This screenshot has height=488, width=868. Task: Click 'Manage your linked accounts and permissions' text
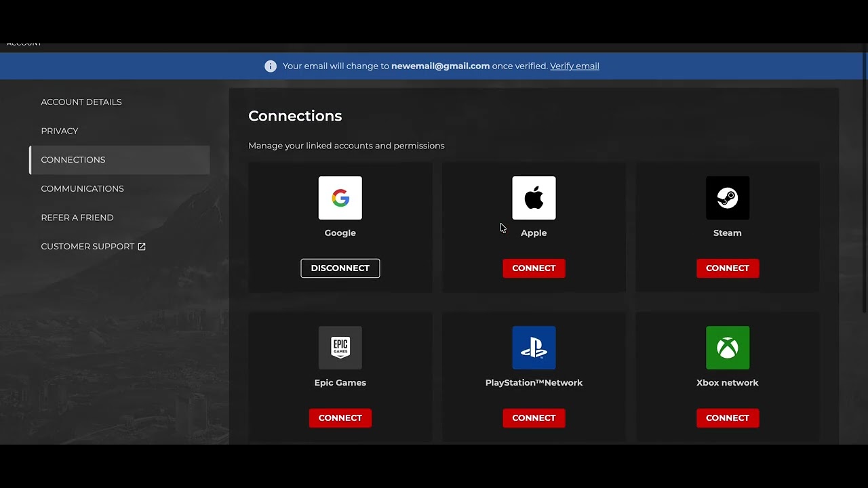[x=347, y=146]
